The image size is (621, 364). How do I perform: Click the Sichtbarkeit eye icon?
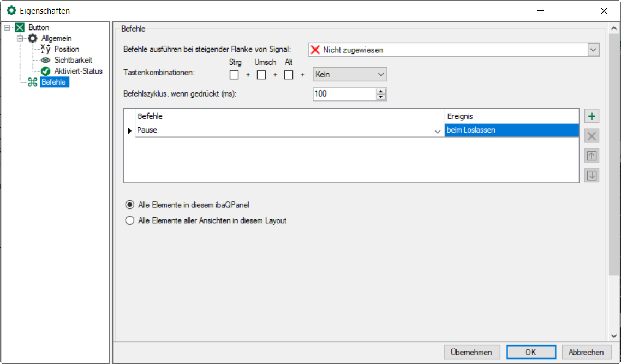pyautogui.click(x=45, y=60)
